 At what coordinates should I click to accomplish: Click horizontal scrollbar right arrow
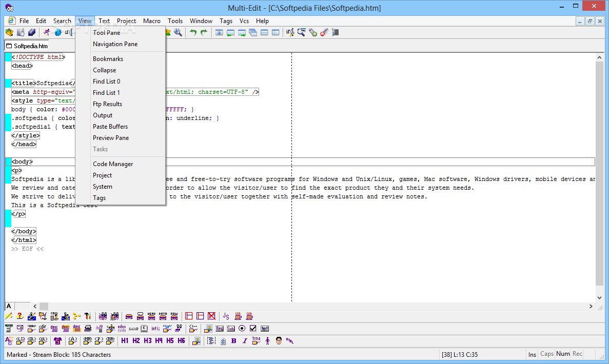click(591, 306)
